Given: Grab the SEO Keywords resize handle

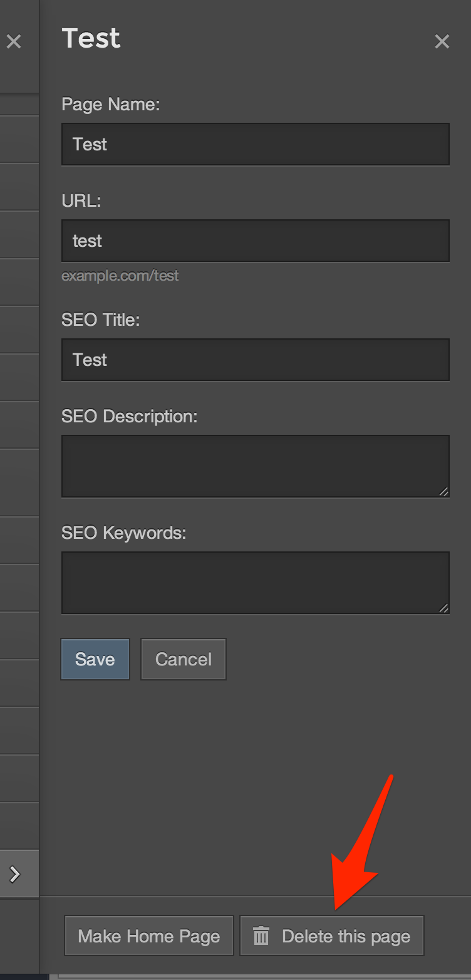Looking at the screenshot, I should (x=444, y=608).
